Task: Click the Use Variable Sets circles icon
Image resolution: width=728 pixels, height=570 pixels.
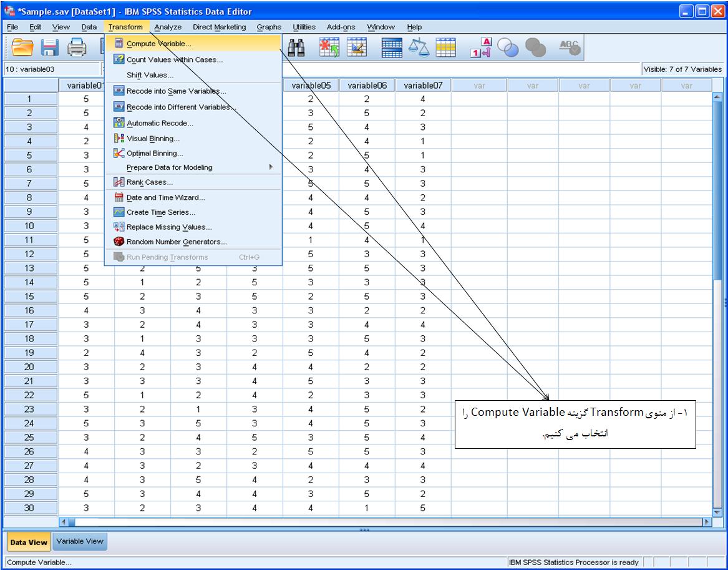Action: (x=507, y=47)
